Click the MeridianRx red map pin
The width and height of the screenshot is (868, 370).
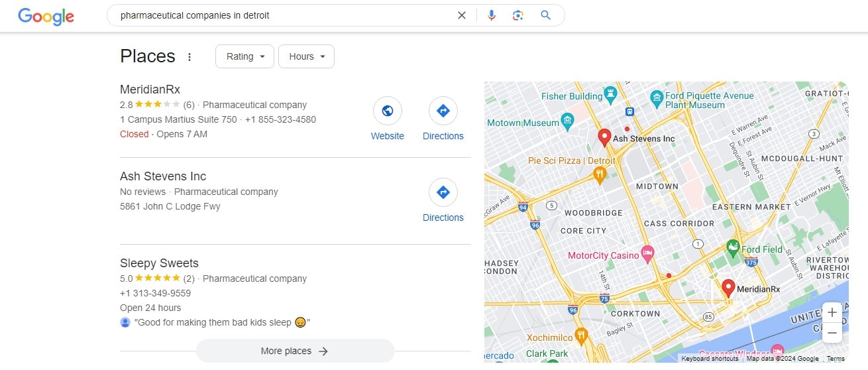pos(728,288)
